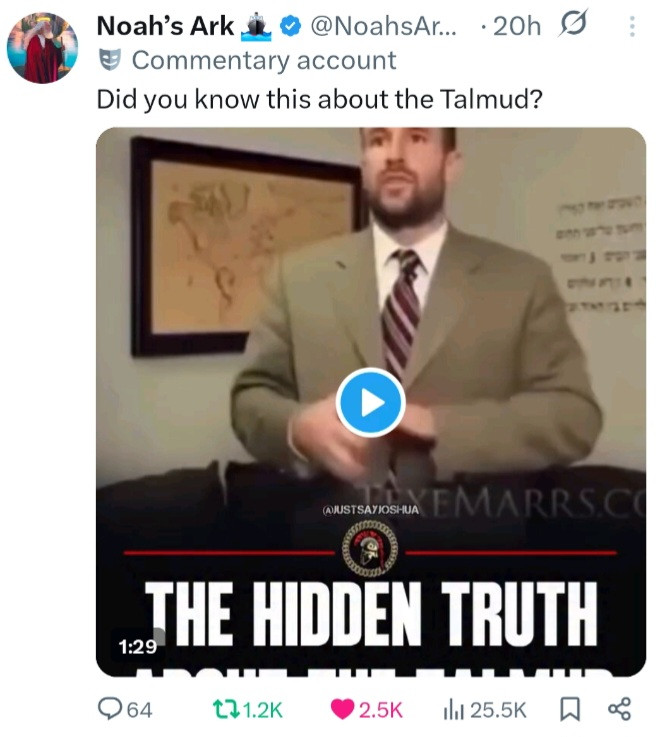Open the share icon
This screenshot has height=737, width=665.
(619, 709)
